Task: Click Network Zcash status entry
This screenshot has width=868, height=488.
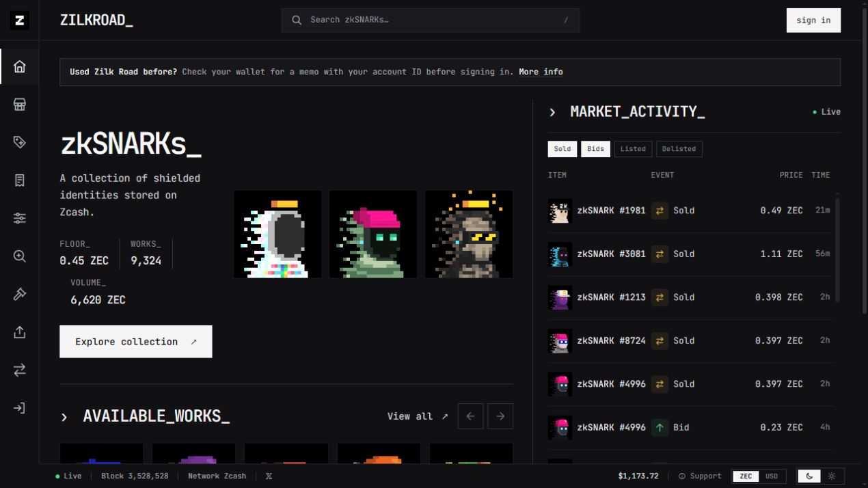Action: tap(217, 476)
